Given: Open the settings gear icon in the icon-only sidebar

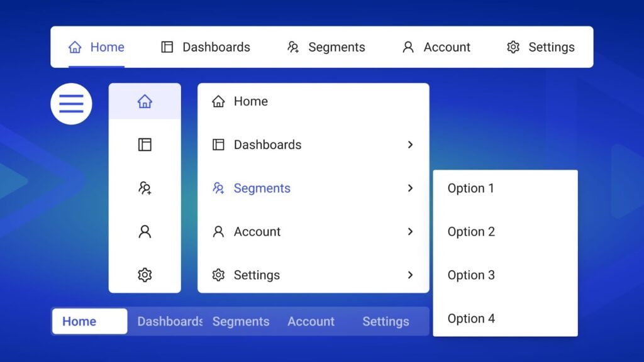Looking at the screenshot, I should [145, 275].
